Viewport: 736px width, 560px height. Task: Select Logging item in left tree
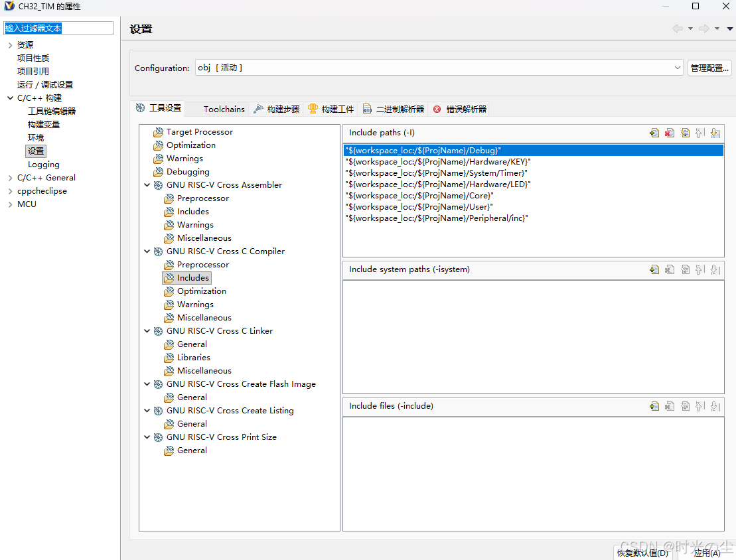44,165
